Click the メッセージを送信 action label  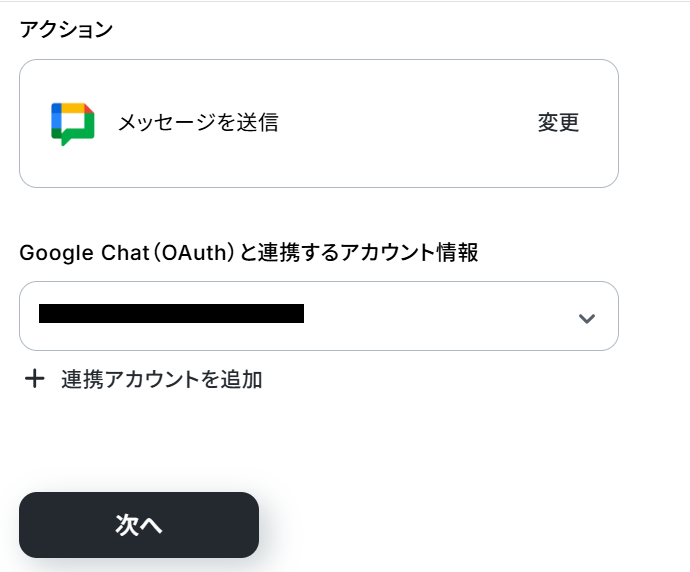[x=198, y=123]
